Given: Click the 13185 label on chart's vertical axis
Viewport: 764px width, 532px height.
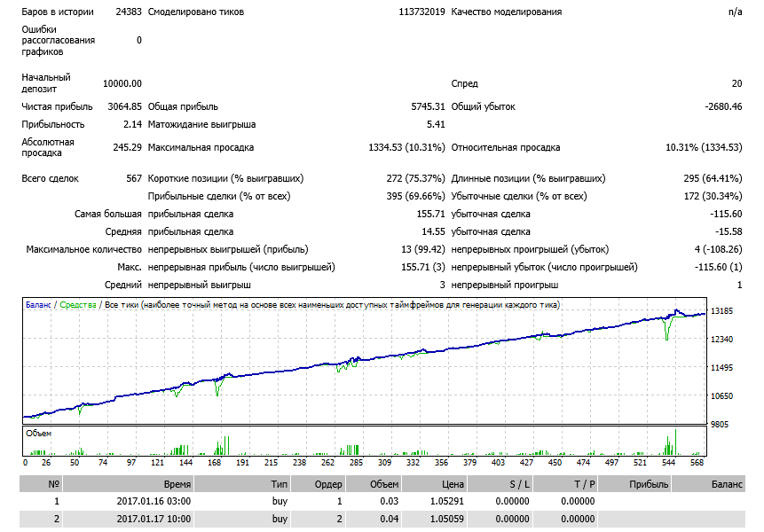Looking at the screenshot, I should tap(721, 311).
